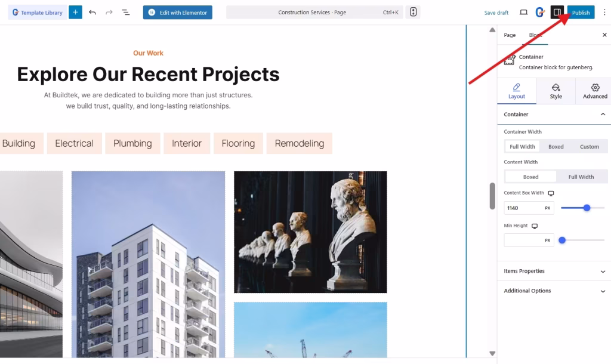Switch to the Style tab
This screenshot has width=611, height=364.
pos(556,91)
